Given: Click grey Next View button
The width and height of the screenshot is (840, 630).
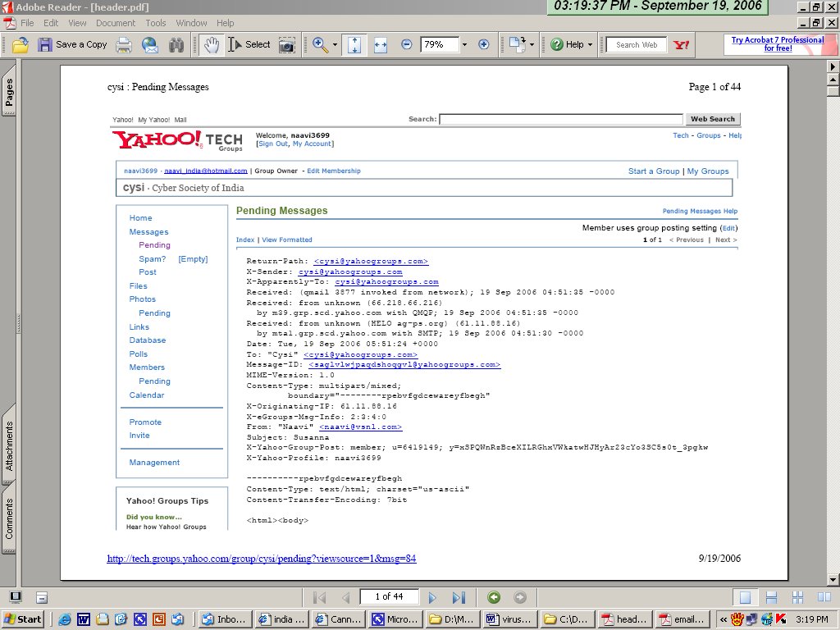Looking at the screenshot, I should pyautogui.click(x=519, y=597).
